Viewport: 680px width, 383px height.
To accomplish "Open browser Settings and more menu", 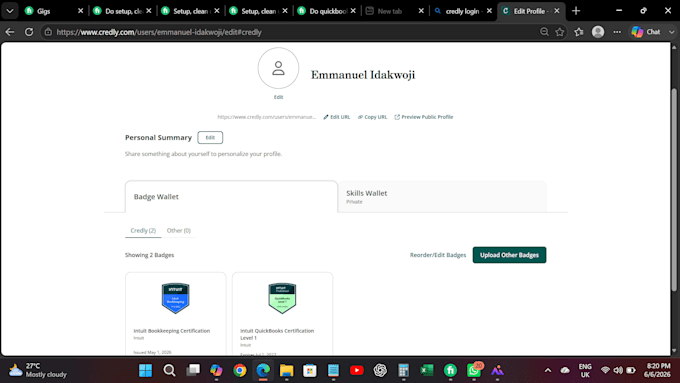I will click(x=617, y=32).
